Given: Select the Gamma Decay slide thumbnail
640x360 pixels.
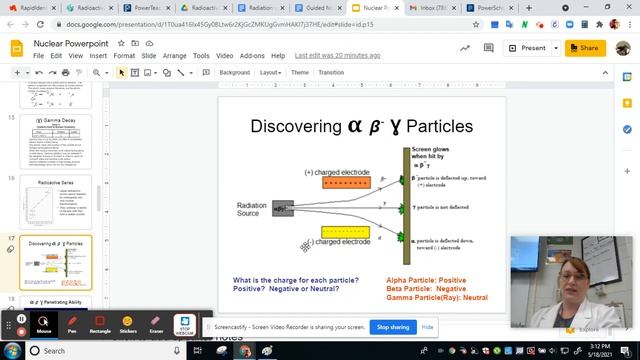Looking at the screenshot, I should point(56,142).
